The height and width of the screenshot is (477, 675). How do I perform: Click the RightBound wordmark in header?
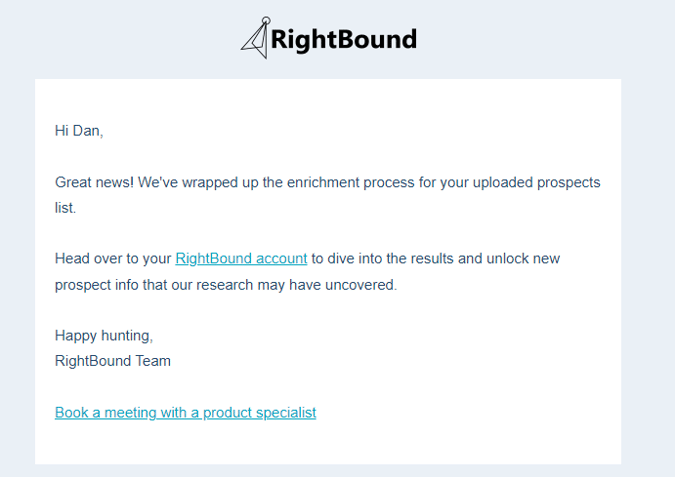(344, 40)
